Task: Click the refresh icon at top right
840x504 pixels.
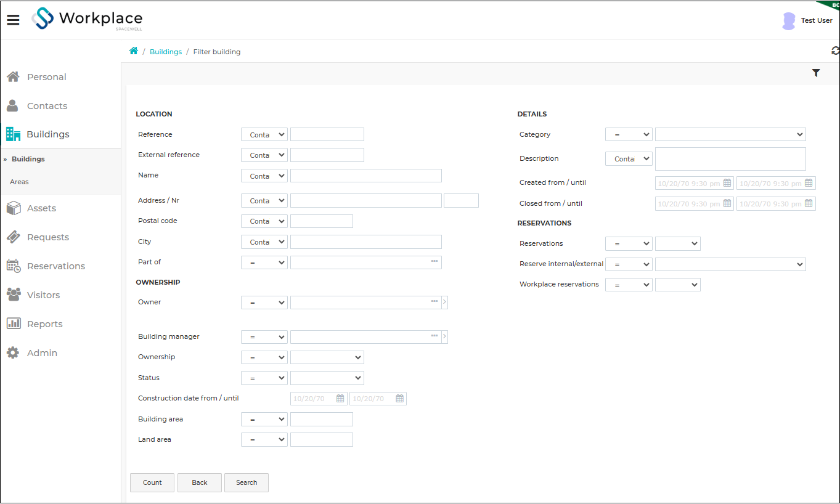Action: pyautogui.click(x=835, y=51)
